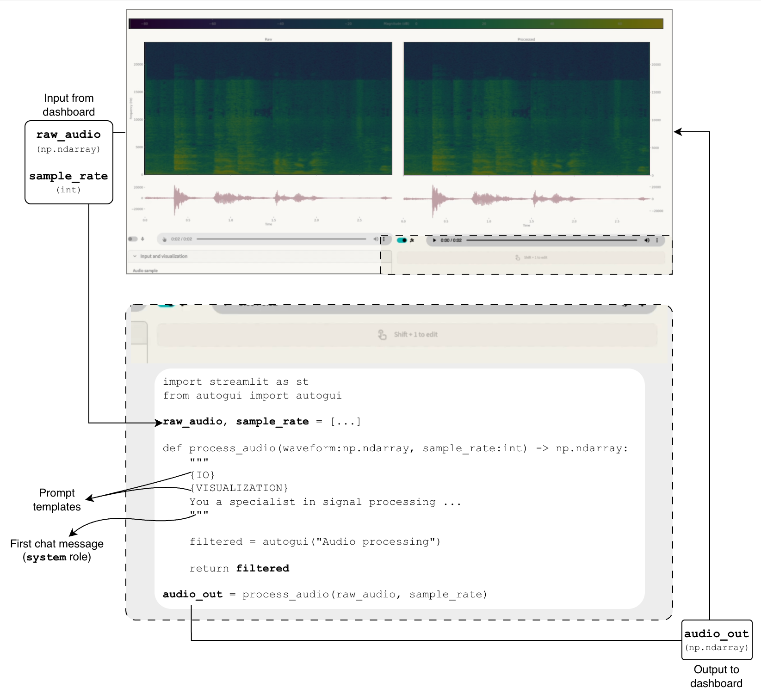Turn off the teal processing toggle

coord(402,240)
